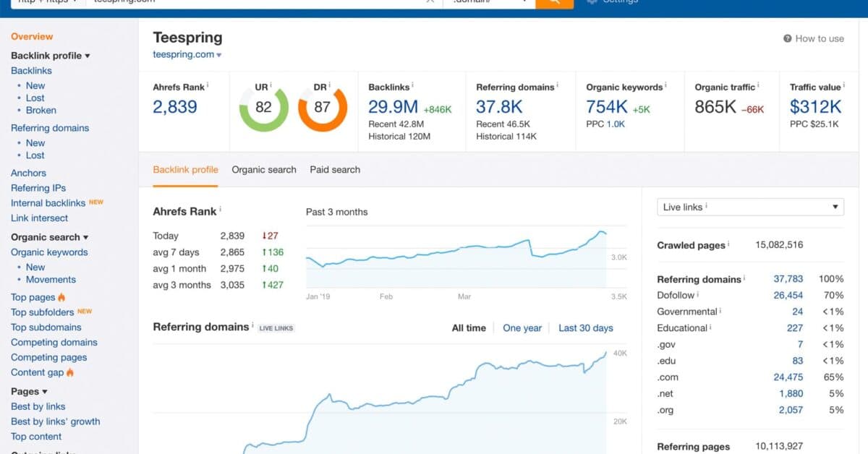Switch to the Backlink profile tab

tap(185, 170)
